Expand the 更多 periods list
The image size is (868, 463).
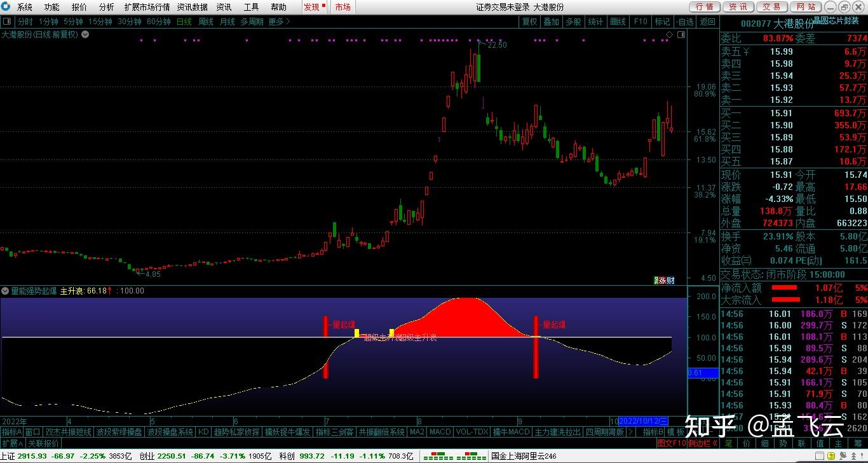coord(279,22)
